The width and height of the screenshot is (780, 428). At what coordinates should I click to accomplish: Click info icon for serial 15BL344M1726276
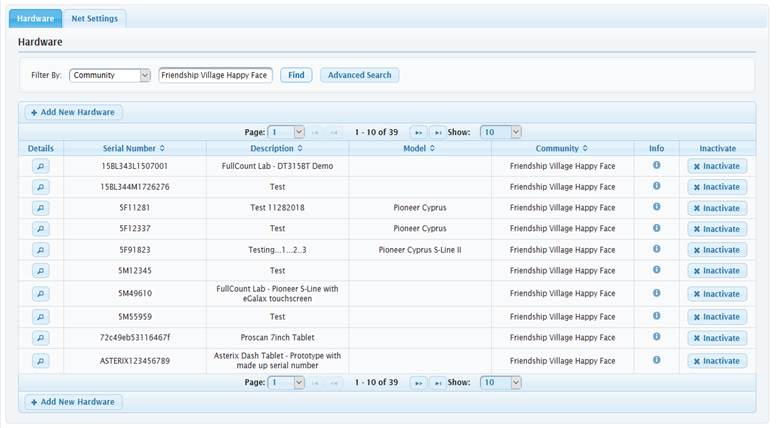657,186
